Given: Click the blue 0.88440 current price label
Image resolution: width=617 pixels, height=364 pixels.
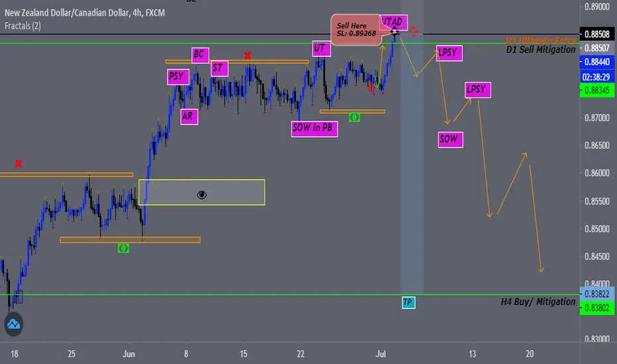Looking at the screenshot, I should point(597,62).
